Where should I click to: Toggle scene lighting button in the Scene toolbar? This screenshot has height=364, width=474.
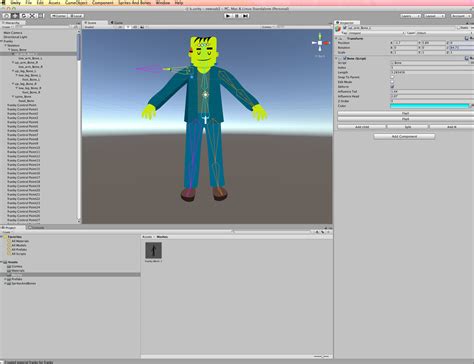point(128,27)
